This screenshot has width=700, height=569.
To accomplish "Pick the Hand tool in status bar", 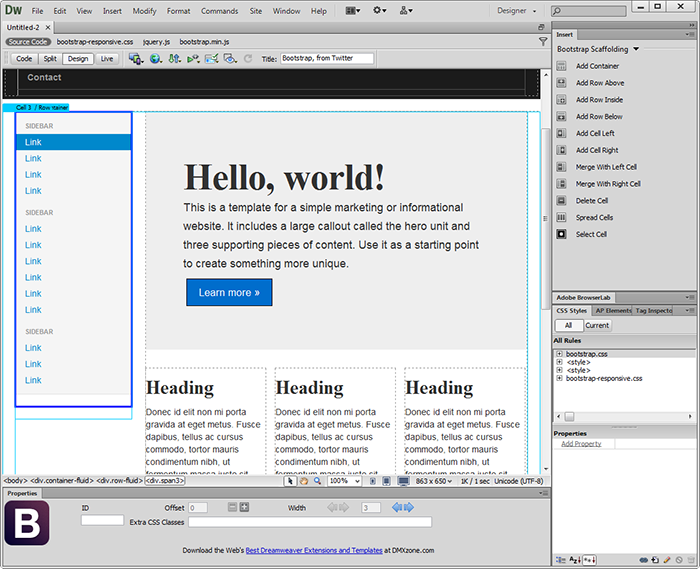I will (304, 481).
